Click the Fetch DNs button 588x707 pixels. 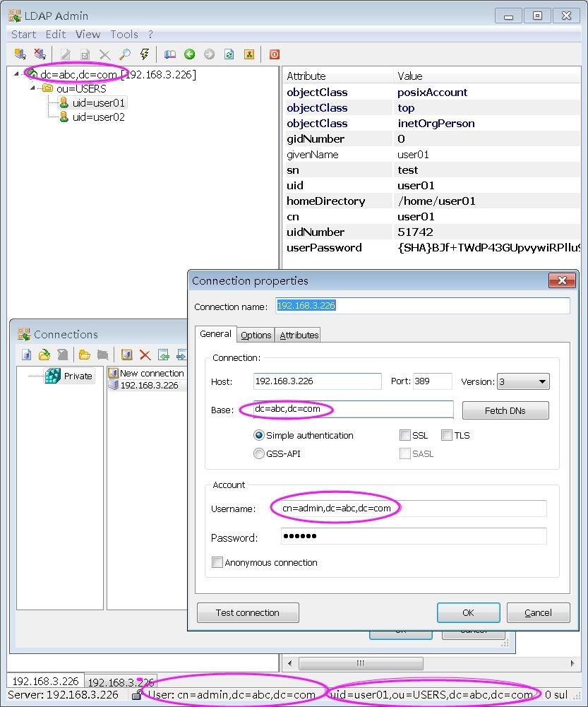(505, 410)
